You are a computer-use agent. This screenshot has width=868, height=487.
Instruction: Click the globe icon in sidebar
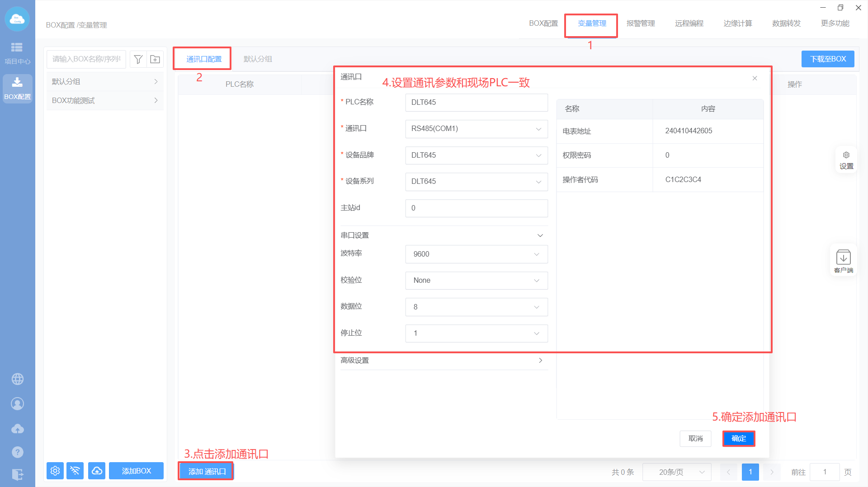(x=18, y=379)
